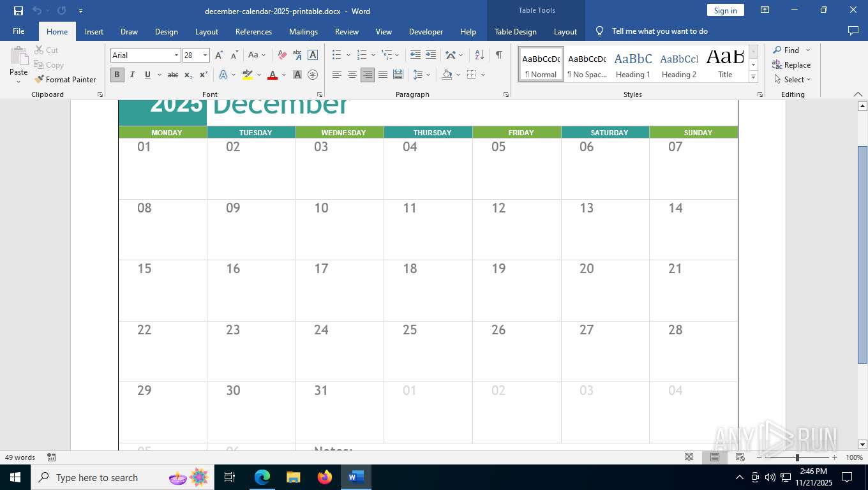This screenshot has height=490, width=868.
Task: Expand the Bullets list dropdown arrow
Action: (x=348, y=55)
